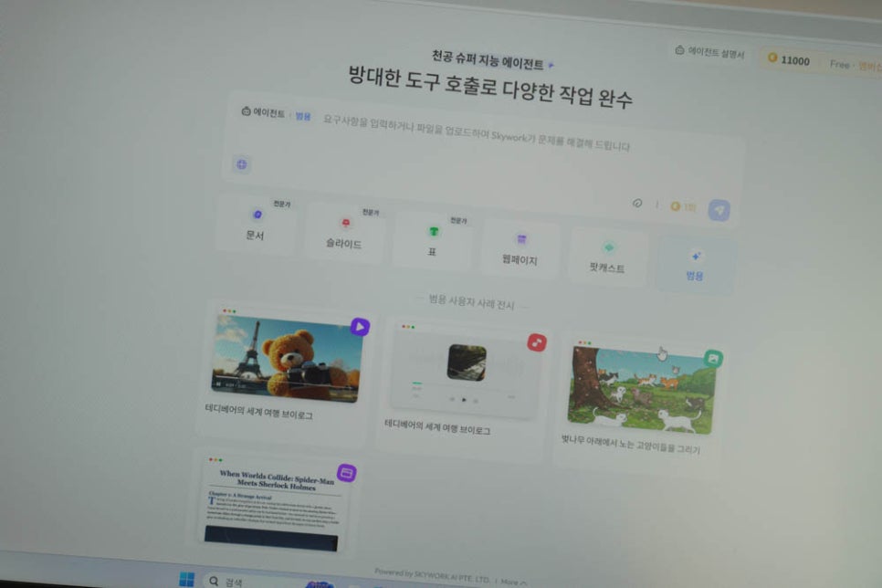Screen dimensions: 882x588
Task: Open the Windows Start menu
Action: click(186, 579)
